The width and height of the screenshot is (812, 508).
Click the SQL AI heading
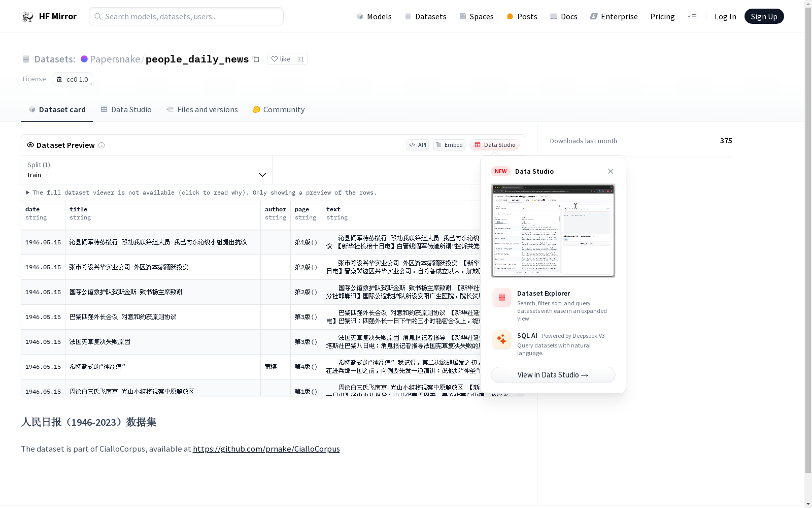[x=527, y=336]
